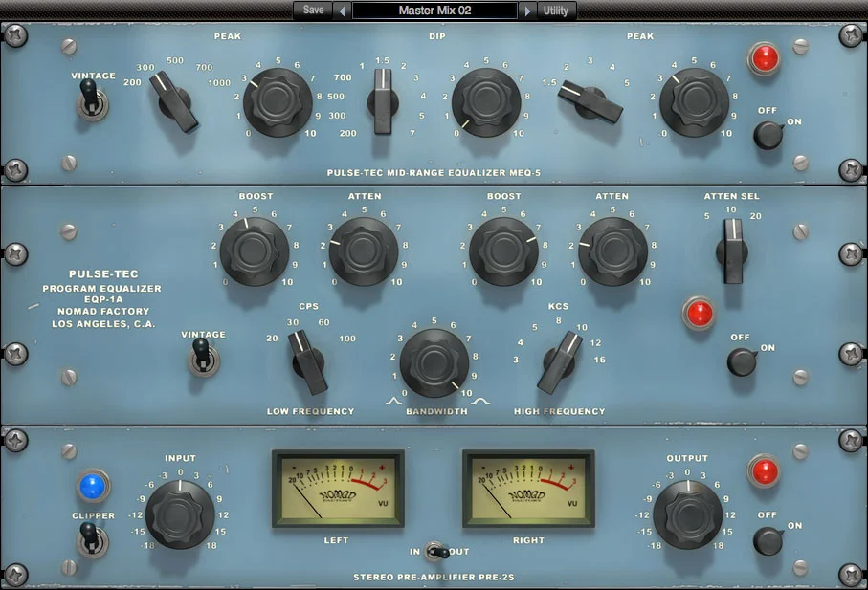Click the MEQ-5 Dip amount knob

(486, 102)
